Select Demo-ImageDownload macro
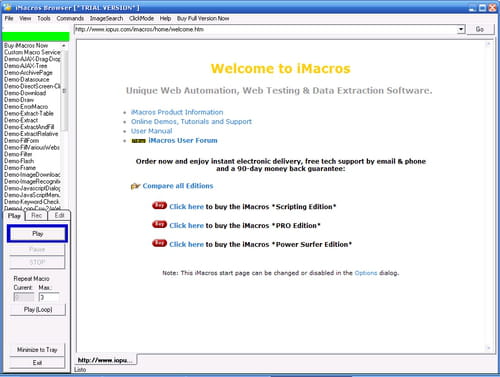The height and width of the screenshot is (377, 500). point(32,175)
